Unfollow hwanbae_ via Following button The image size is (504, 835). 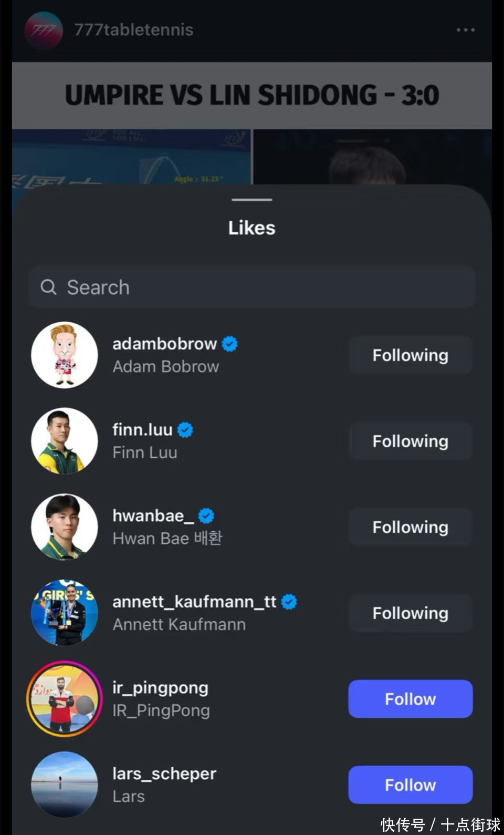[410, 527]
